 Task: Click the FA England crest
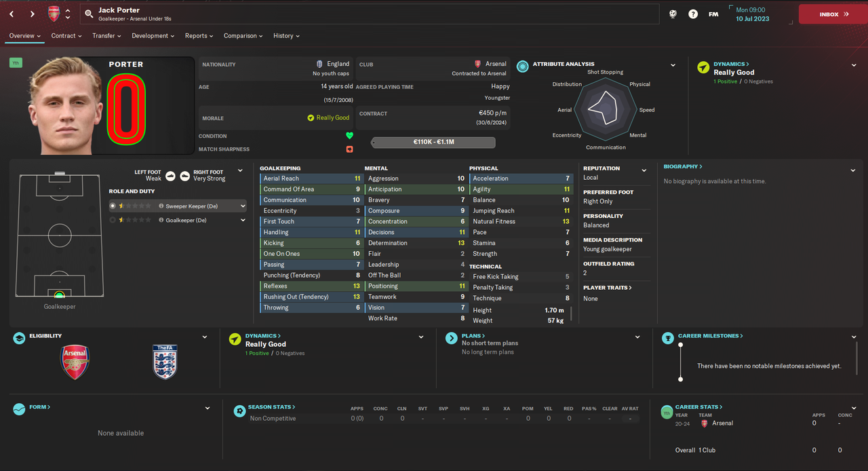click(x=165, y=362)
